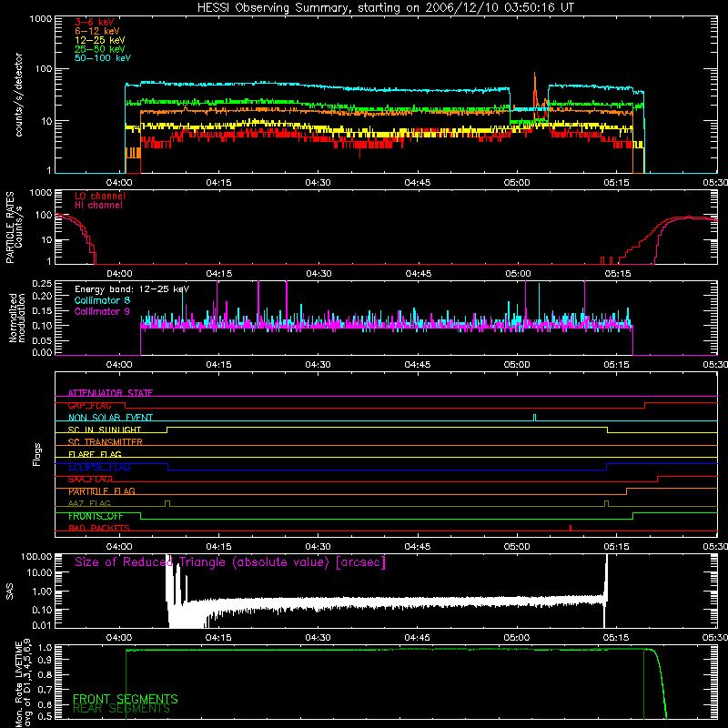Click the 04:45 tick label under particle rates
This screenshot has width=728, height=728.
(x=419, y=274)
